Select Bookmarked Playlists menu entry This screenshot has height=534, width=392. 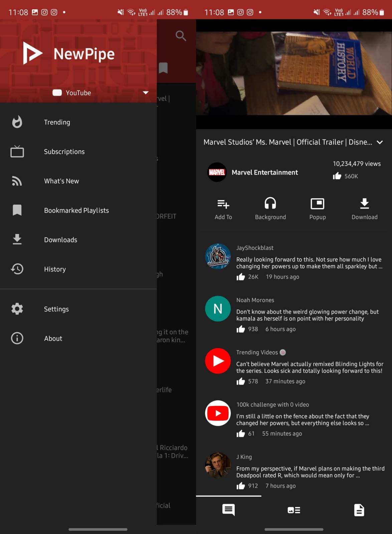click(76, 210)
